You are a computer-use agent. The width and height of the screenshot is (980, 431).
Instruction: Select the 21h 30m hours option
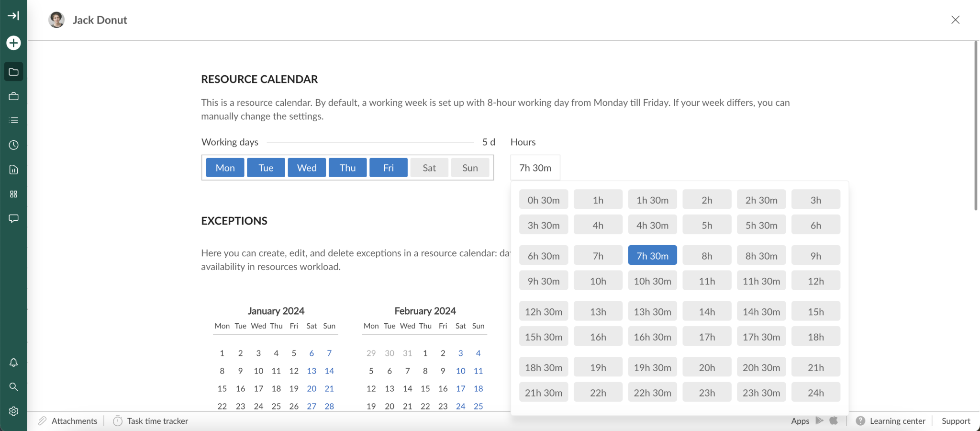pyautogui.click(x=544, y=393)
